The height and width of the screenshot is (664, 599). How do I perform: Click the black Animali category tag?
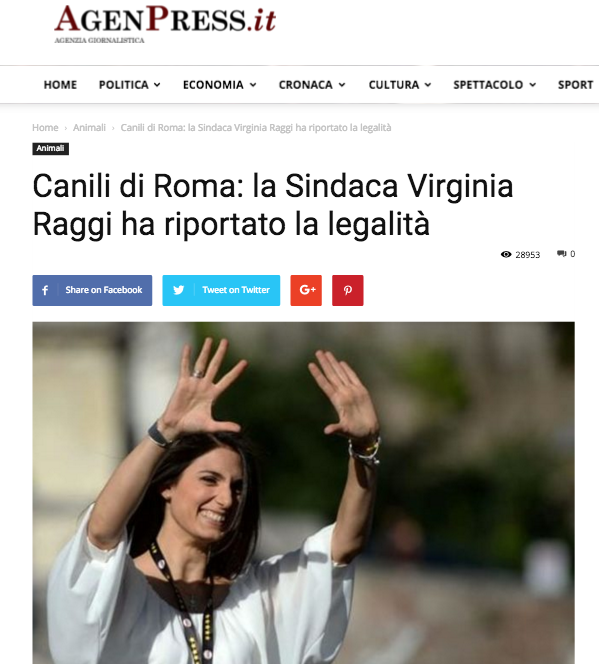pos(50,149)
